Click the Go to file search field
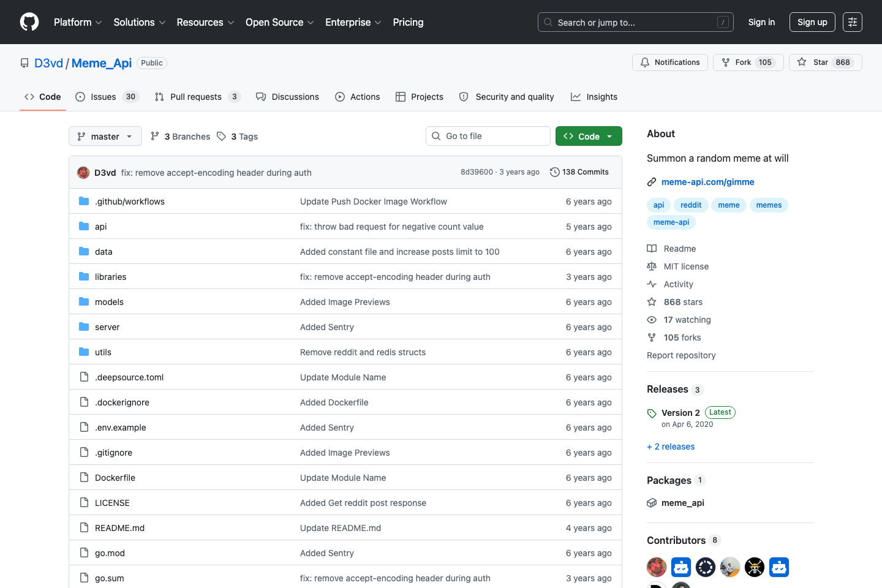Image resolution: width=882 pixels, height=588 pixels. (x=488, y=136)
